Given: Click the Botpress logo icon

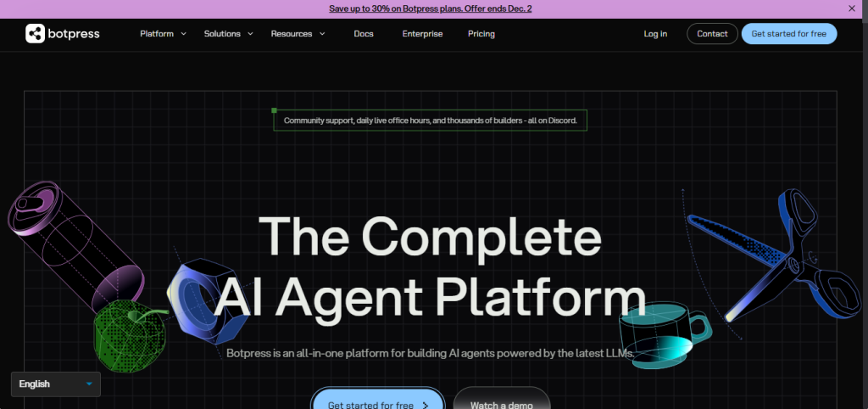Looking at the screenshot, I should click(35, 34).
